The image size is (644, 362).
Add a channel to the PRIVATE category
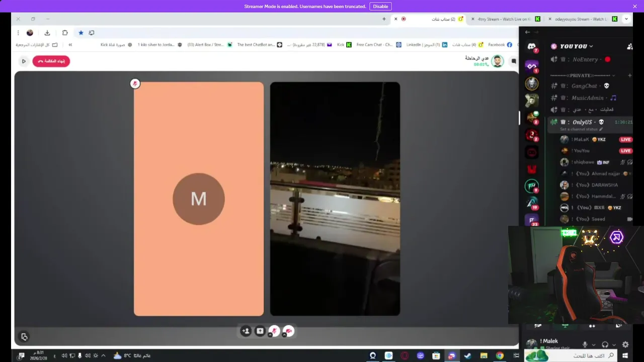[629, 75]
